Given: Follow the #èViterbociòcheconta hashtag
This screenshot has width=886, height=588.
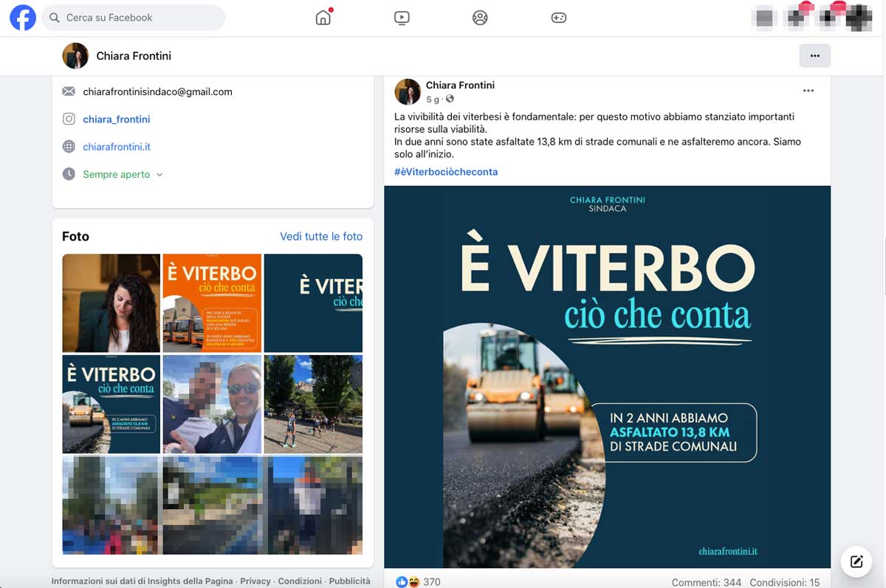Looking at the screenshot, I should click(446, 172).
